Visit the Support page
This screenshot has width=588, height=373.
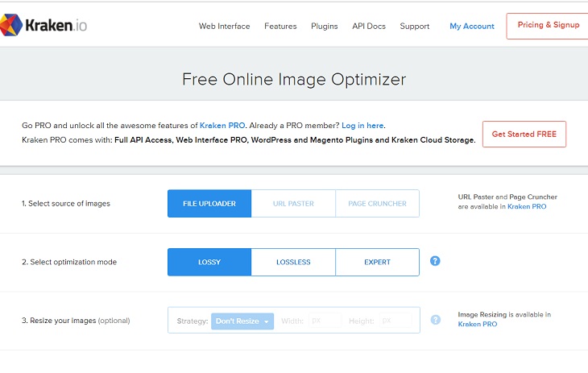(x=414, y=26)
